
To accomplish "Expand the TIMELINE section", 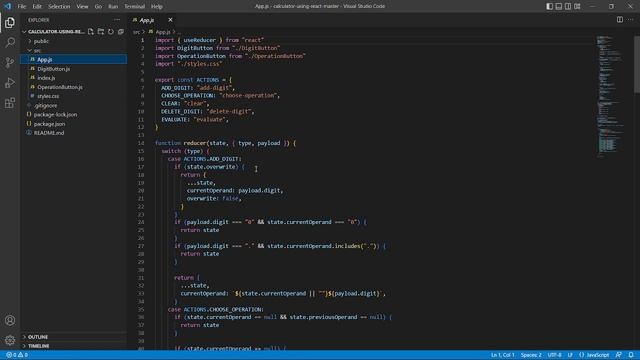I will 73,346.
